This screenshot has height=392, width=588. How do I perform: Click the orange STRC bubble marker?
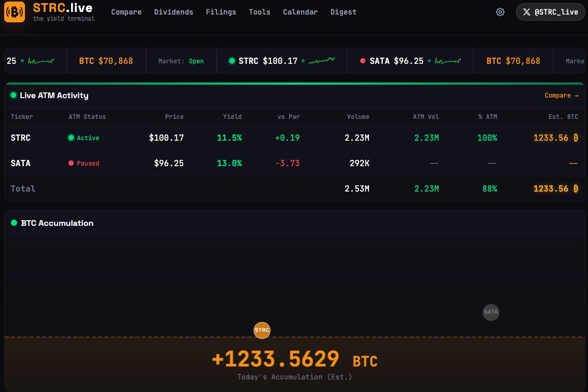pos(262,330)
